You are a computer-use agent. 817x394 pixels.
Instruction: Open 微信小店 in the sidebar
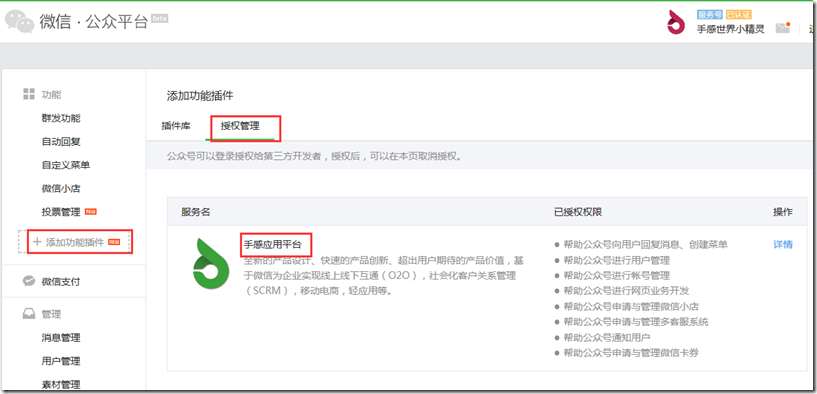pos(61,189)
